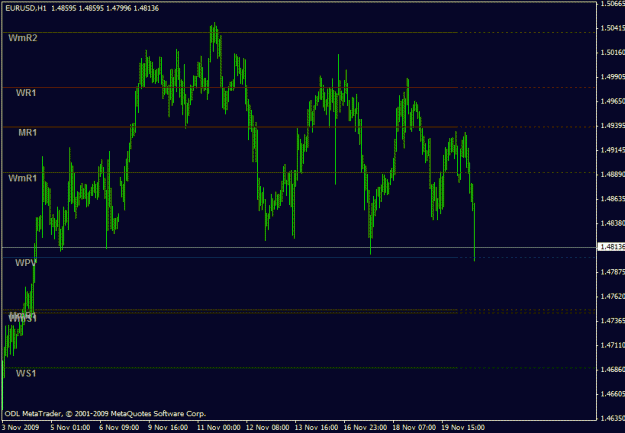Click the 1.49395 price axis value
The image size is (625, 433).
pos(613,126)
